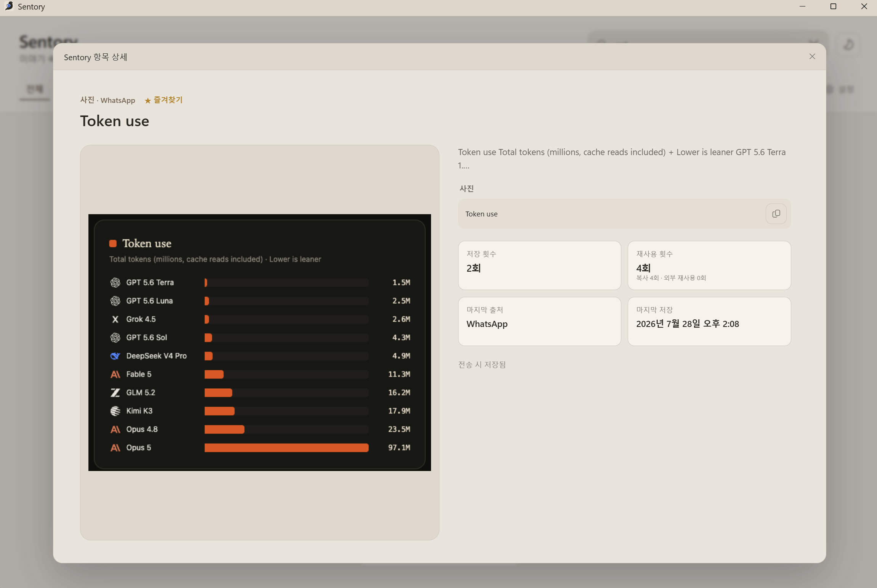Viewport: 877px width, 588px height.
Task: Click the 사진 · WhatsApp source label
Action: (x=107, y=100)
